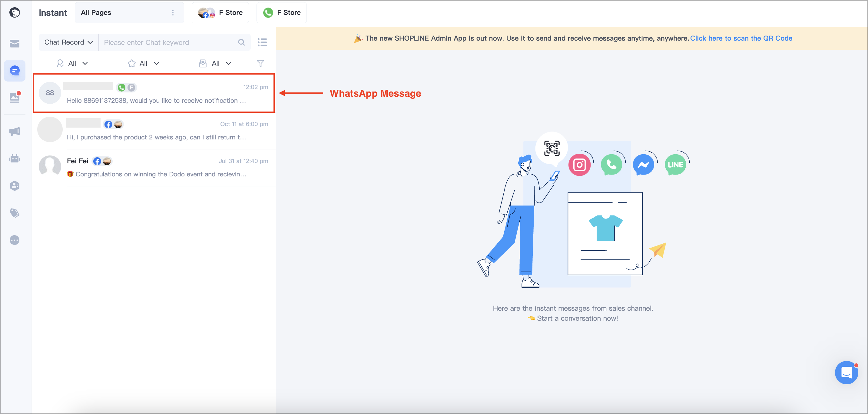The width and height of the screenshot is (868, 414).
Task: Open the WhatsApp chat from 12:02 pm
Action: coord(154,93)
